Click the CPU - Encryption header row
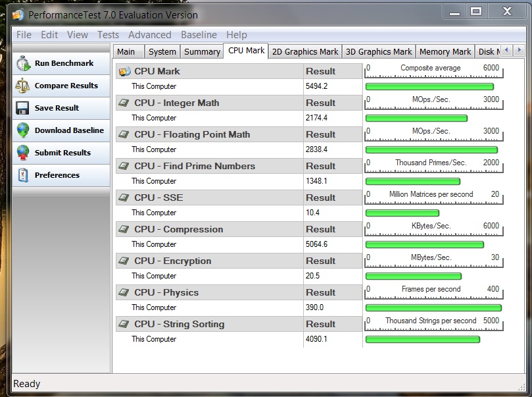Image resolution: width=532 pixels, height=397 pixels. [x=239, y=261]
